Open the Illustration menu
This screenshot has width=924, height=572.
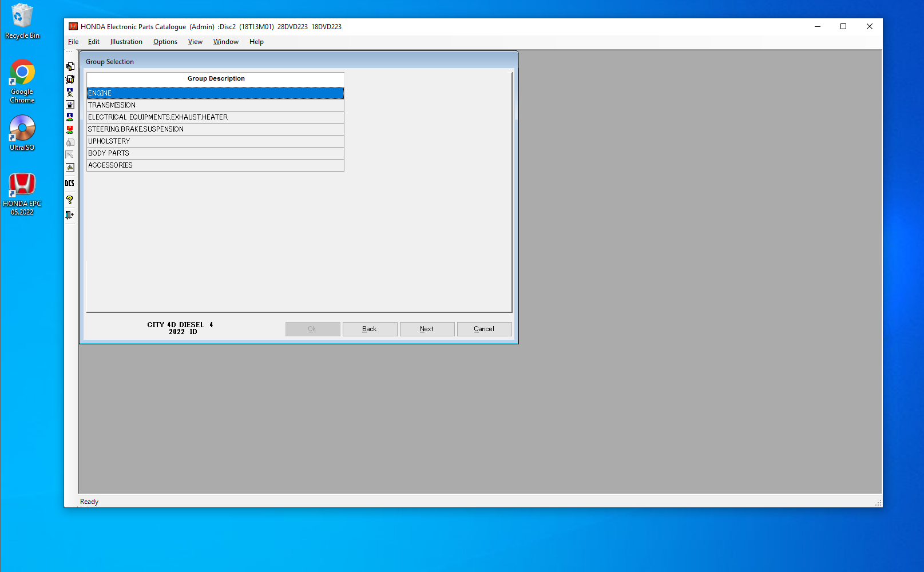point(126,42)
